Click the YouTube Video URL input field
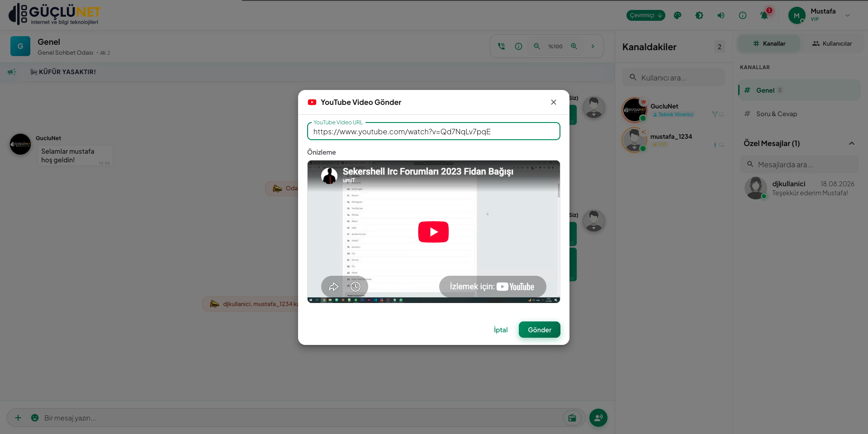This screenshot has height=434, width=868. pos(433,132)
